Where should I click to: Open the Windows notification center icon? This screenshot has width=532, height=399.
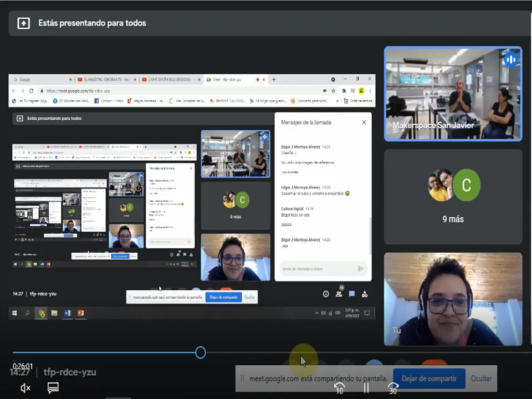coord(367,313)
